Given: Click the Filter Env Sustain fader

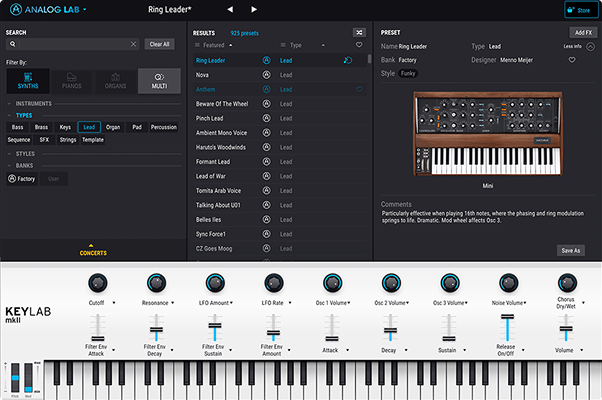Looking at the screenshot, I should pos(215,327).
